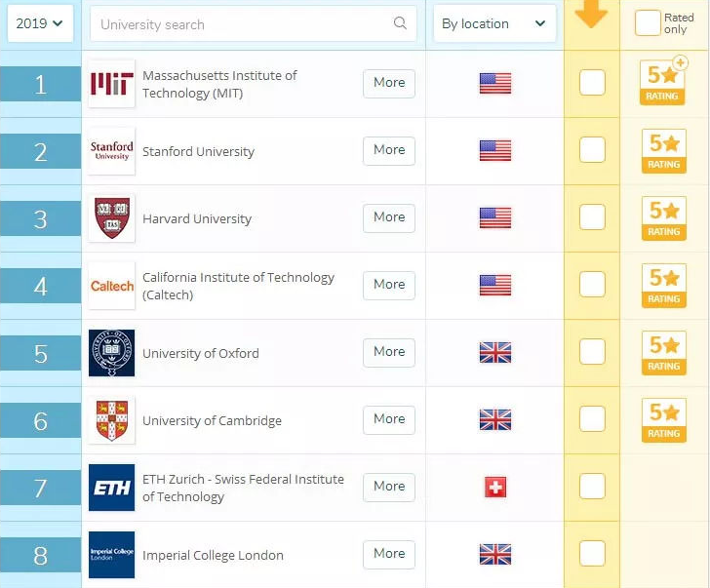The height and width of the screenshot is (588, 710).
Task: Click the magnifier icon in University search
Action: pyautogui.click(x=401, y=23)
